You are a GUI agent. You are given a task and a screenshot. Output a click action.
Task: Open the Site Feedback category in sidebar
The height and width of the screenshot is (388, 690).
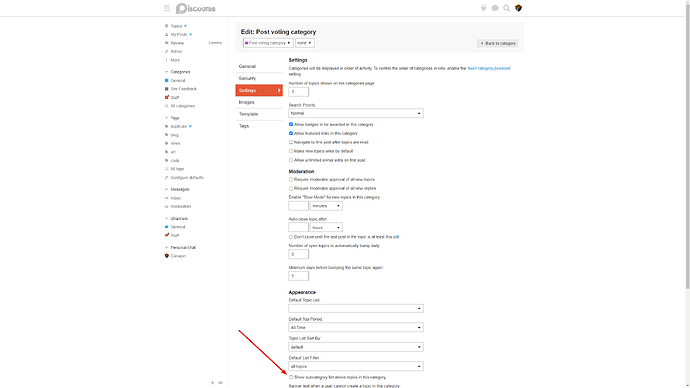(184, 89)
